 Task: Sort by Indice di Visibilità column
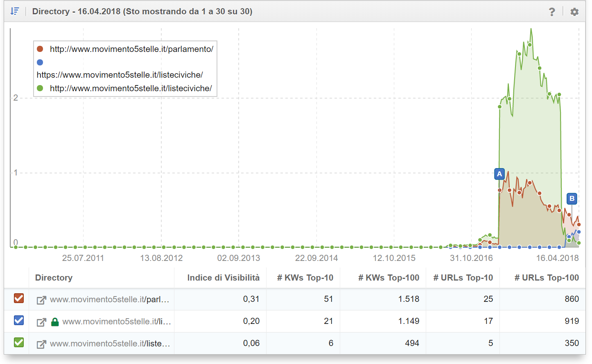pyautogui.click(x=223, y=278)
